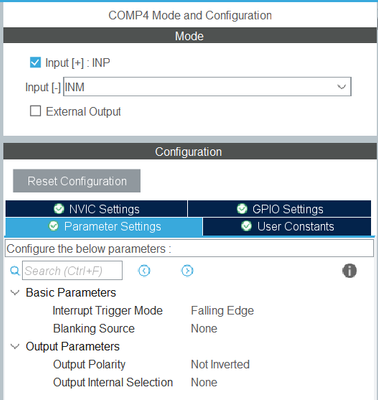Screen dimensions: 378x400
Task: Open the User Constants tab
Action: (x=287, y=227)
